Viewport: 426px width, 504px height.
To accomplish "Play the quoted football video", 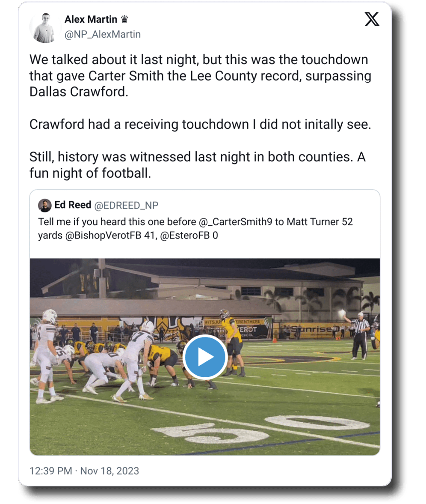I will tap(204, 357).
